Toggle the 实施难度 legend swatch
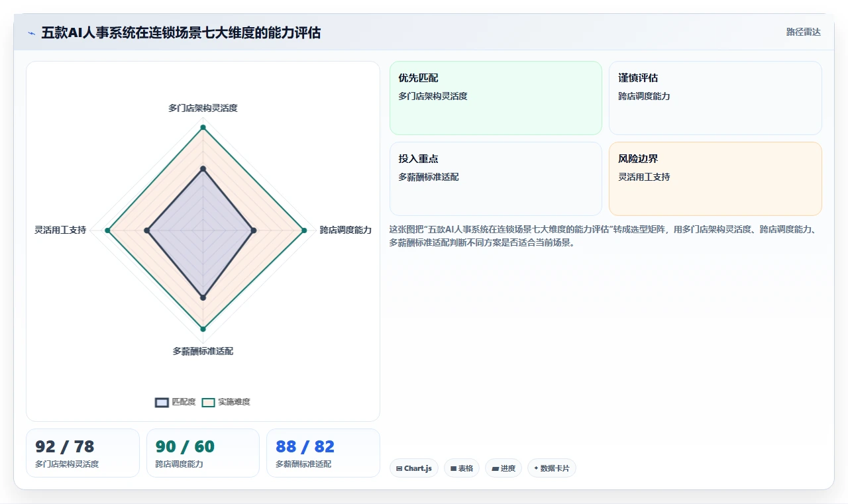848x504 pixels. pyautogui.click(x=209, y=402)
